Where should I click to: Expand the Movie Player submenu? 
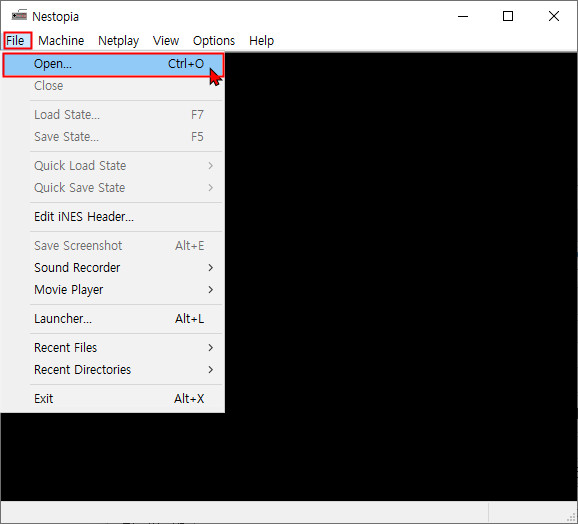113,290
